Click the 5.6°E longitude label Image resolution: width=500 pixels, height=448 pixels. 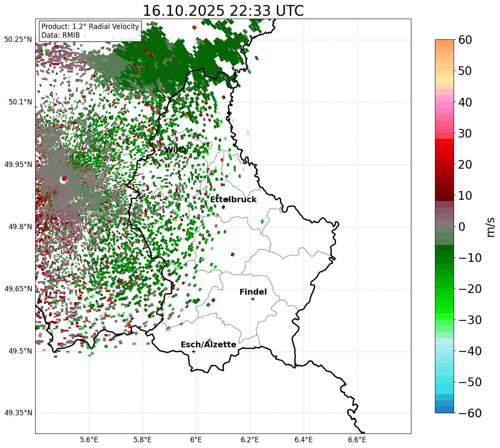[89, 439]
